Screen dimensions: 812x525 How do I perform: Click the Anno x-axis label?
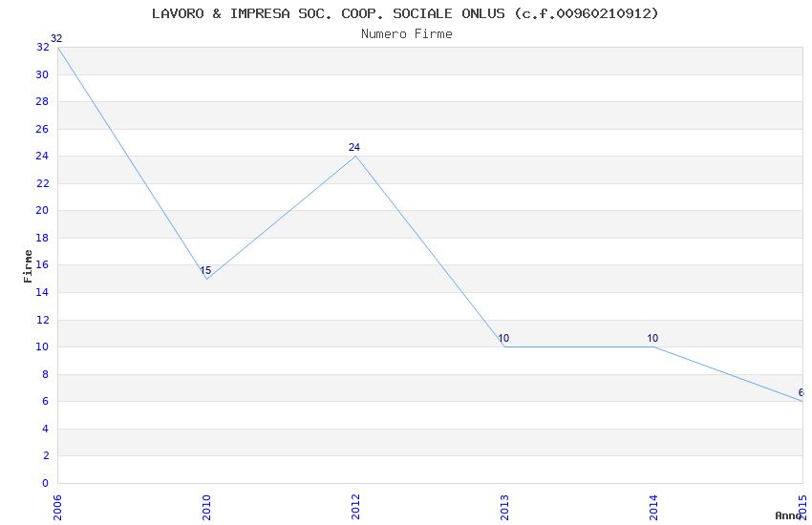pos(788,515)
